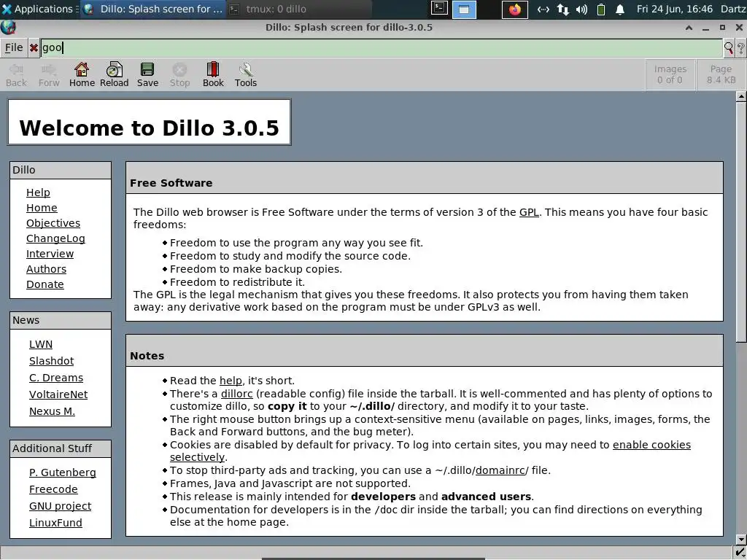This screenshot has height=560, width=747.
Task: Visit the Nexus M. link
Action: tap(52, 411)
